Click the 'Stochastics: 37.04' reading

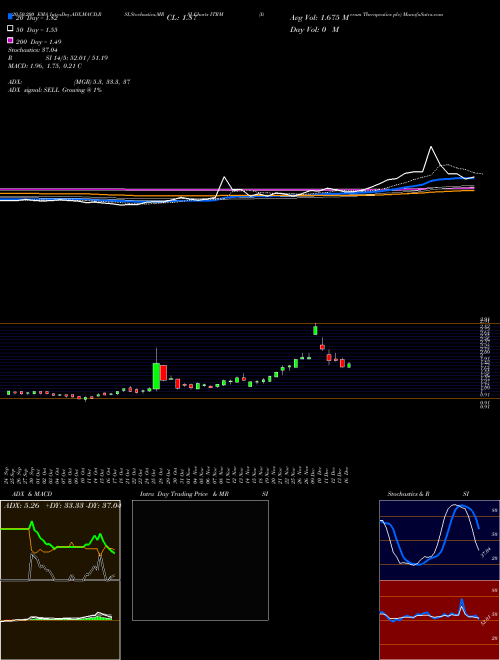point(32,50)
